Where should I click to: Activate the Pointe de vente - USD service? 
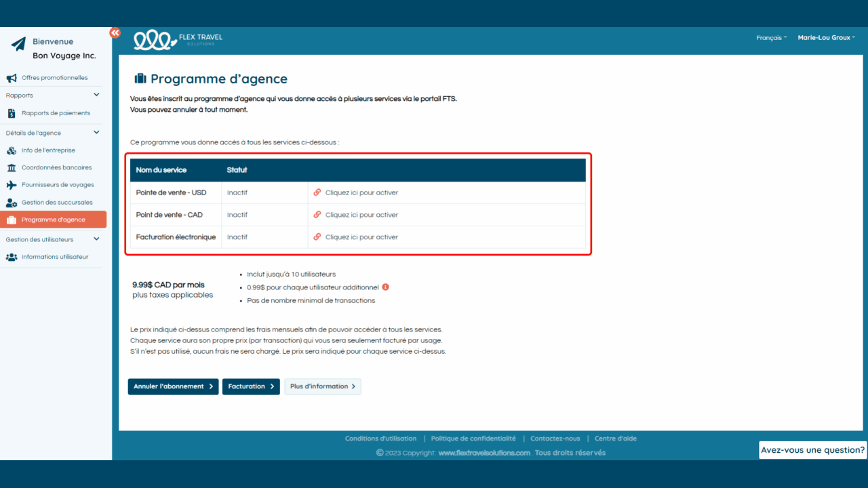tap(361, 192)
